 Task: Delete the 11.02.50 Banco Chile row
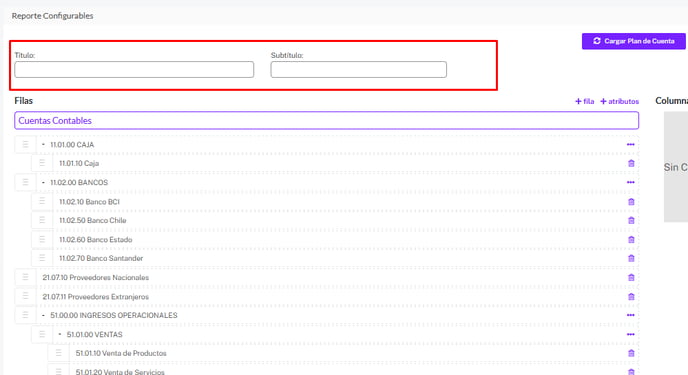point(631,221)
